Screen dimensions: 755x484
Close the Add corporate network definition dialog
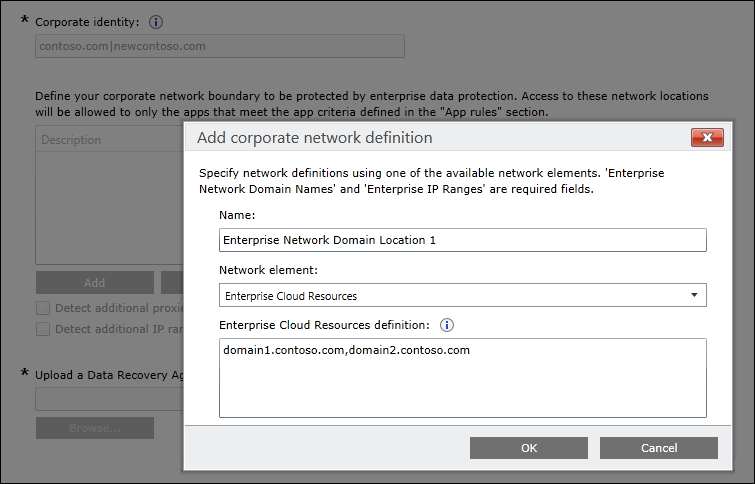707,138
